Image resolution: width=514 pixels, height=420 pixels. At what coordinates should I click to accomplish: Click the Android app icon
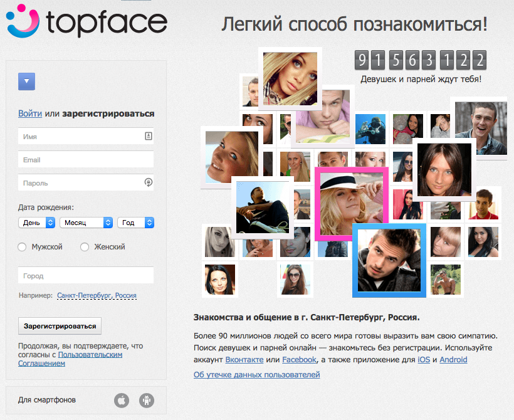pos(147,401)
